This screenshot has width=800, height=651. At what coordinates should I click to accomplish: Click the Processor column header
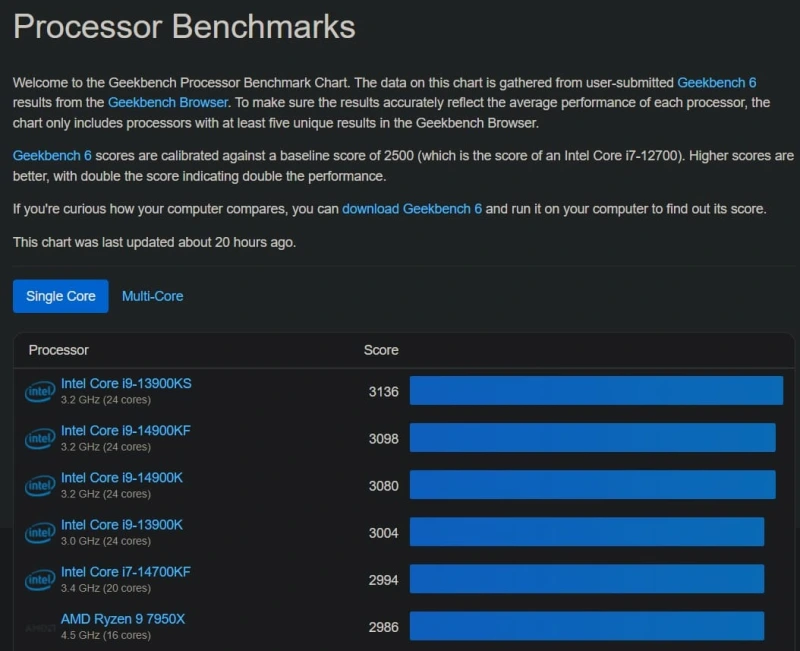point(59,350)
